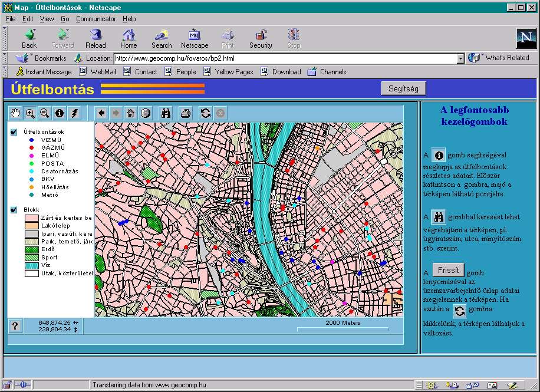This screenshot has width=540, height=392.
Task: Open the Communicator menu
Action: 96,19
